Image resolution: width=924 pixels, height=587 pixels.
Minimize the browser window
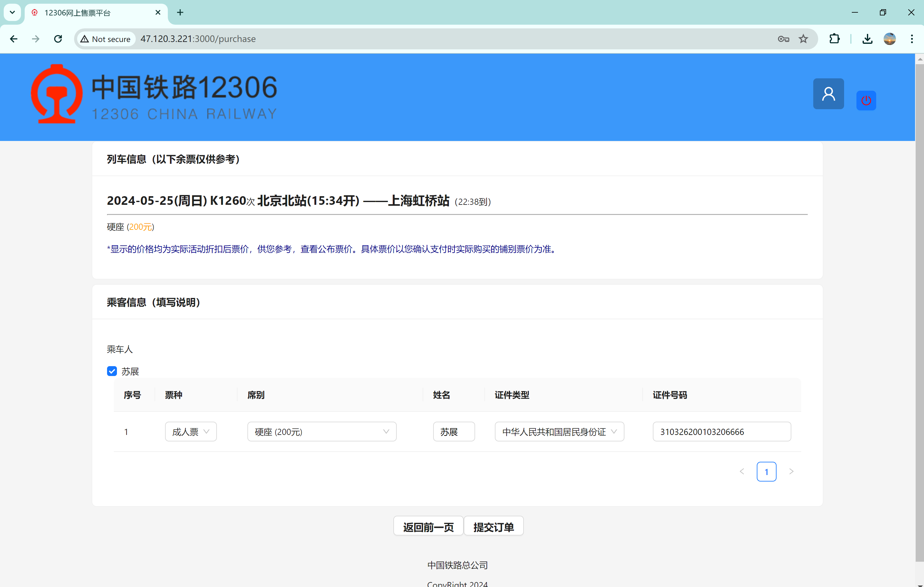[x=855, y=13]
